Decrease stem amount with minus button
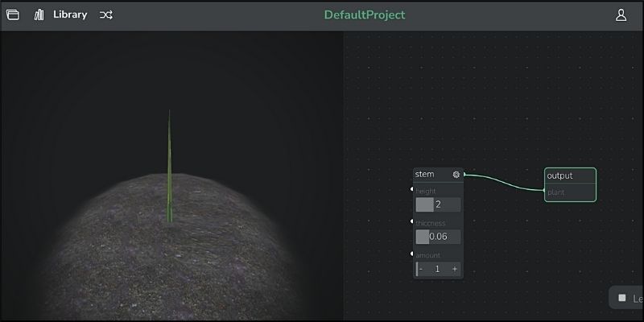 pyautogui.click(x=421, y=269)
